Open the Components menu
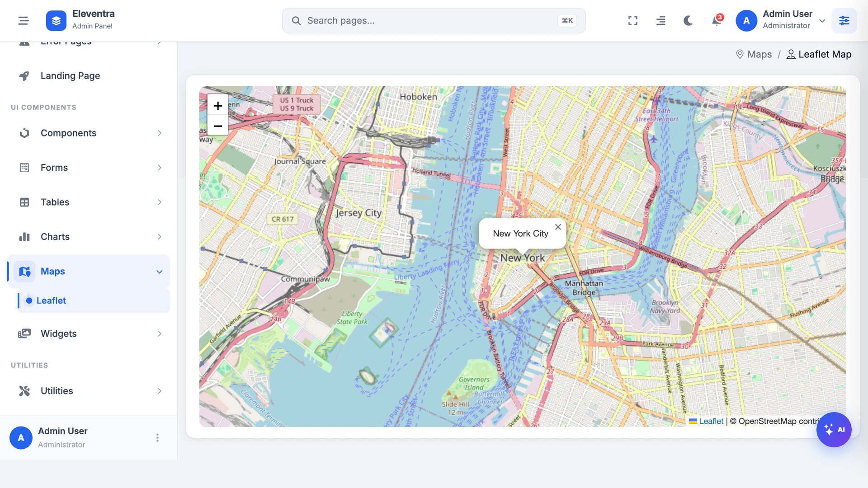This screenshot has width=868, height=488. [x=89, y=133]
